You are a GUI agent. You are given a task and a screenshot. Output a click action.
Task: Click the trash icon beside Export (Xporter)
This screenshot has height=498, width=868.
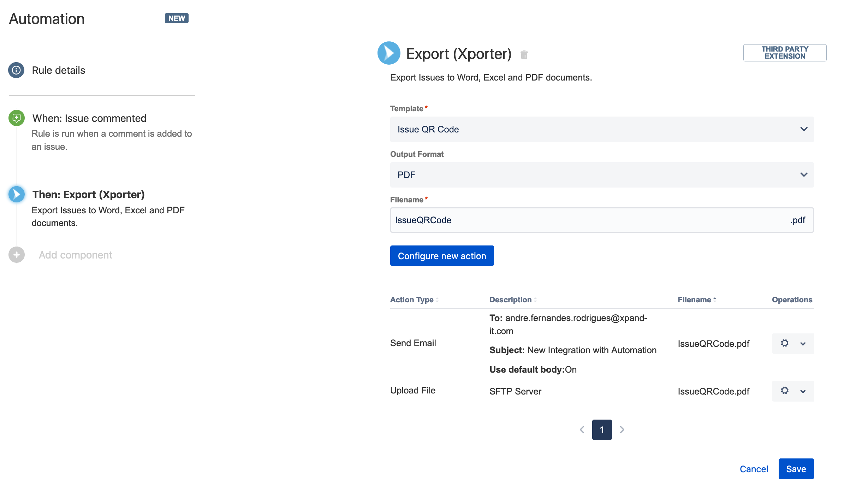coord(524,55)
